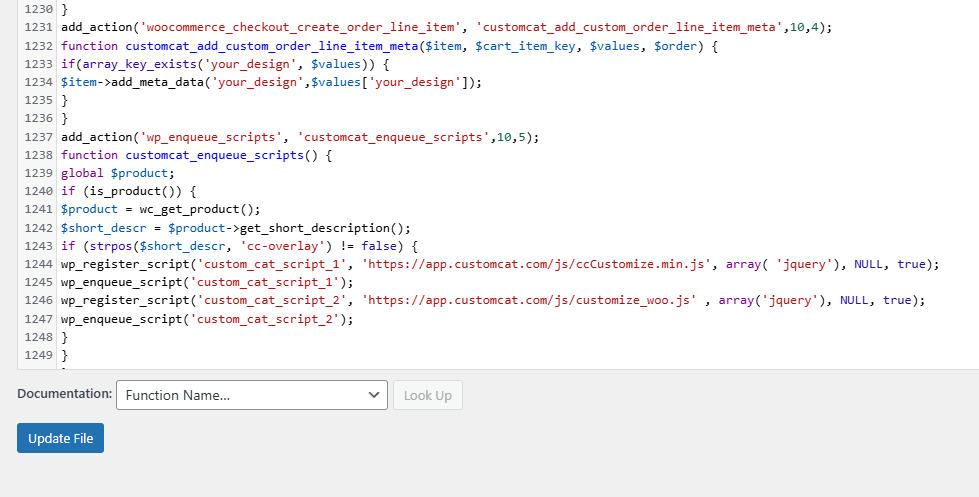Click wp_register_script on line 1246
Viewport: 979px width, 497px height.
point(125,300)
